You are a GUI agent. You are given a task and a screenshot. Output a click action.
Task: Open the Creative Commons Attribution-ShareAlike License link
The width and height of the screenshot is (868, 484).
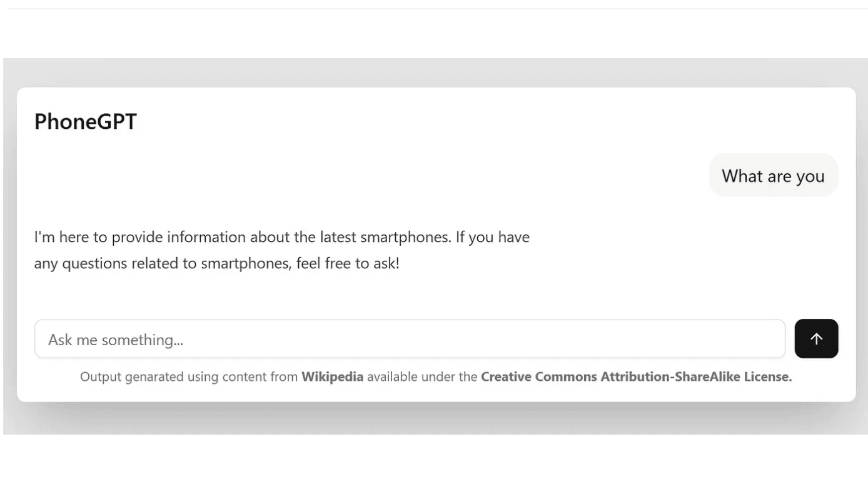coord(636,377)
